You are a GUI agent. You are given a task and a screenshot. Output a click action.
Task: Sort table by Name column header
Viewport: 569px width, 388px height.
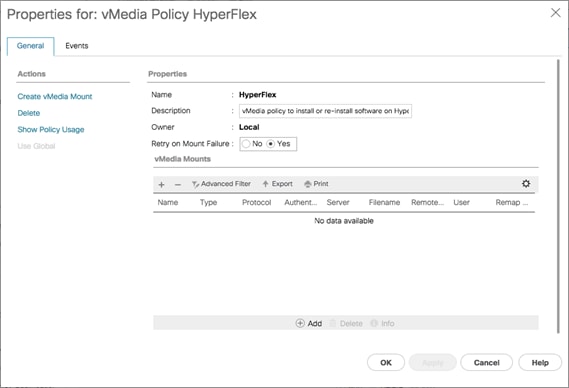168,203
